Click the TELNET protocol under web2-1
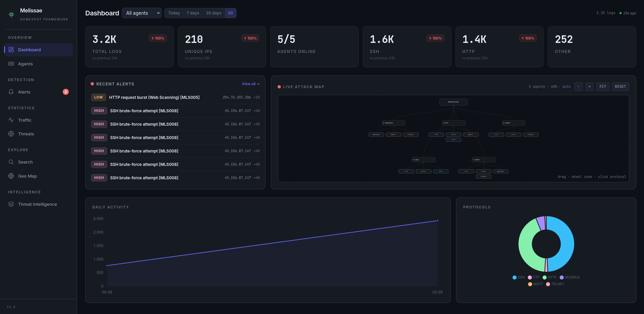 (x=484, y=177)
